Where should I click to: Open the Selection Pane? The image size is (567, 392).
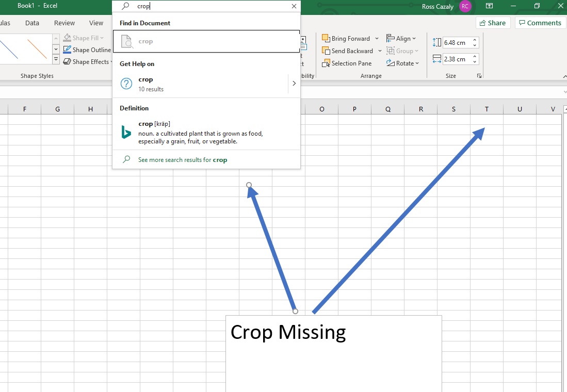point(347,63)
